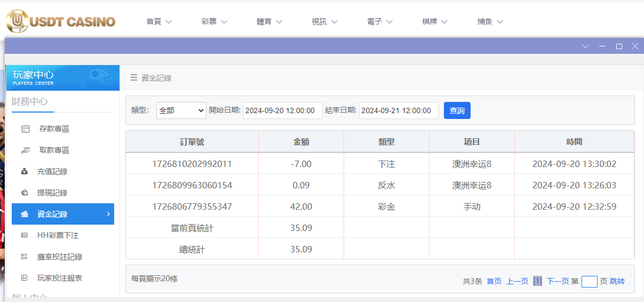
Task: Select 資金記錄 in the sidebar
Action: coord(63,214)
